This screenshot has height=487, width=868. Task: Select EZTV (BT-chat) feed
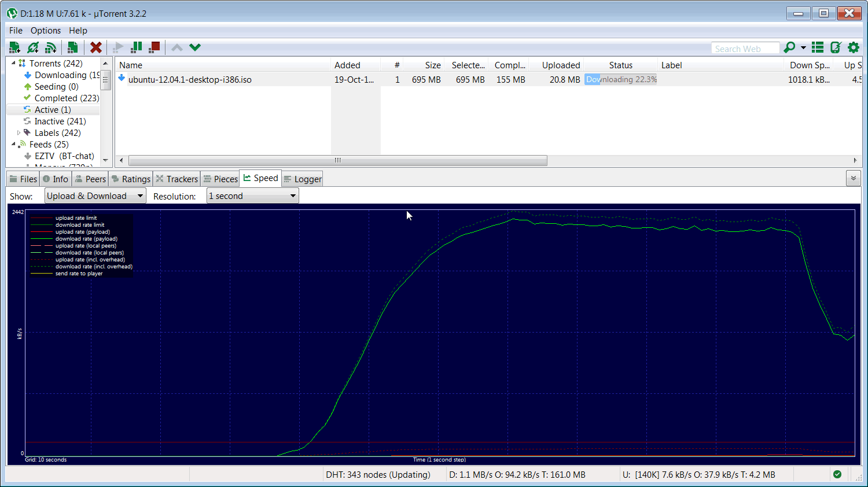tap(64, 156)
